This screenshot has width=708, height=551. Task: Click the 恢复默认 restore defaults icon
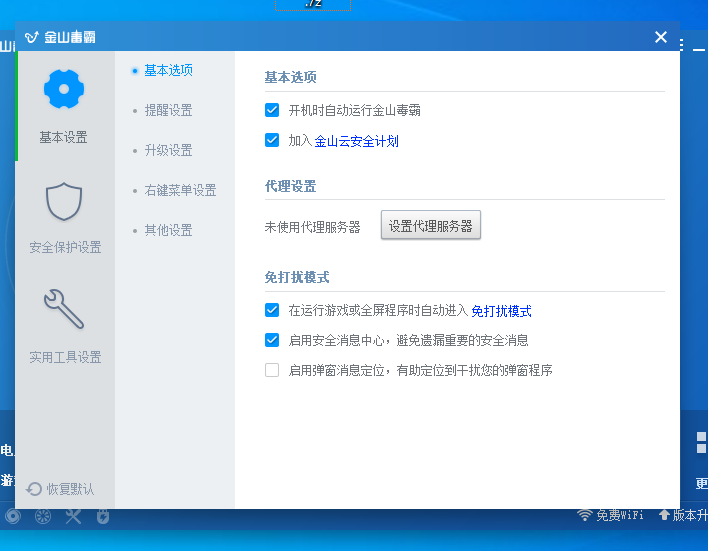click(34, 489)
